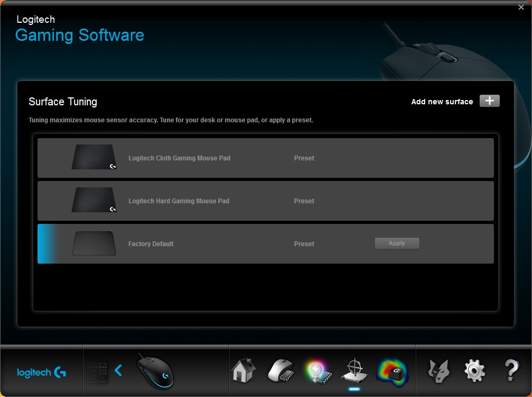Open the lighting settings bulb icon
The height and width of the screenshot is (397, 532).
tap(318, 372)
